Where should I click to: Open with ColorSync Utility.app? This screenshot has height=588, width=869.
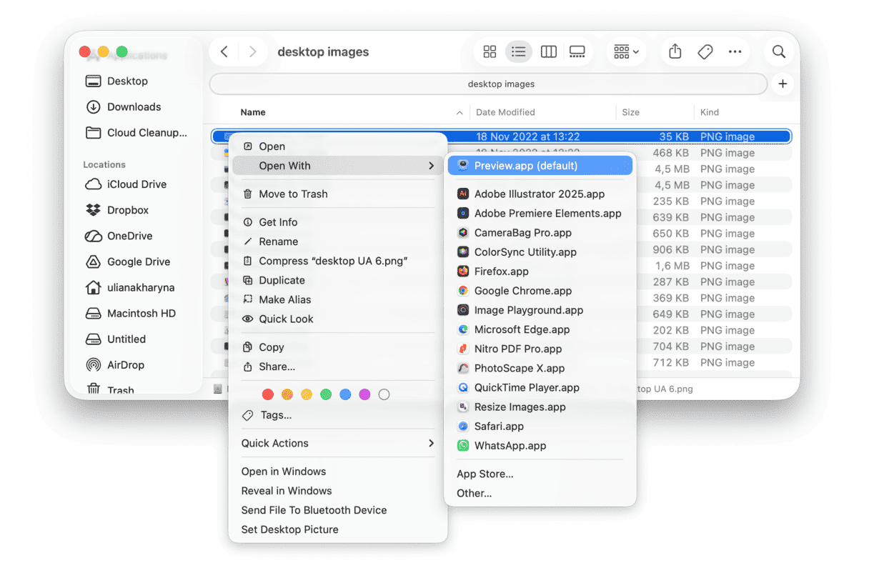click(x=540, y=251)
